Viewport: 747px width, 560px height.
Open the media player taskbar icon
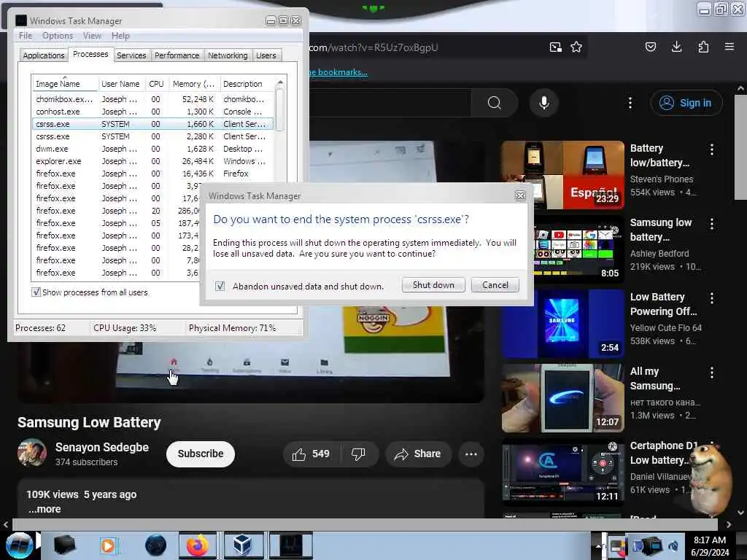(x=108, y=545)
